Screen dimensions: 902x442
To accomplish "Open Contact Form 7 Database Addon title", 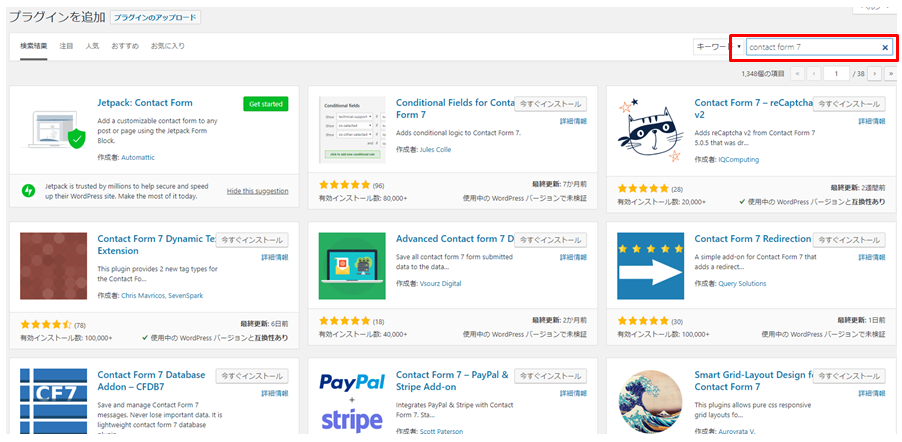I will click(151, 380).
